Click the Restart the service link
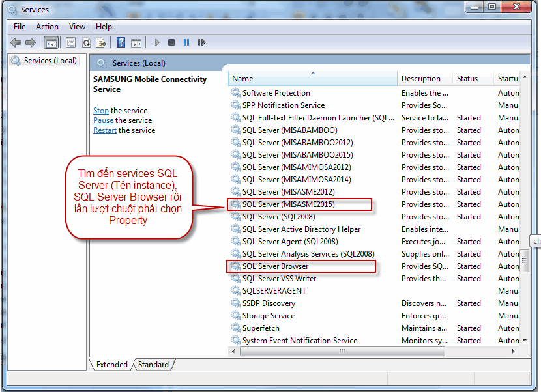Viewport: 541px width, 392px height. (x=105, y=130)
